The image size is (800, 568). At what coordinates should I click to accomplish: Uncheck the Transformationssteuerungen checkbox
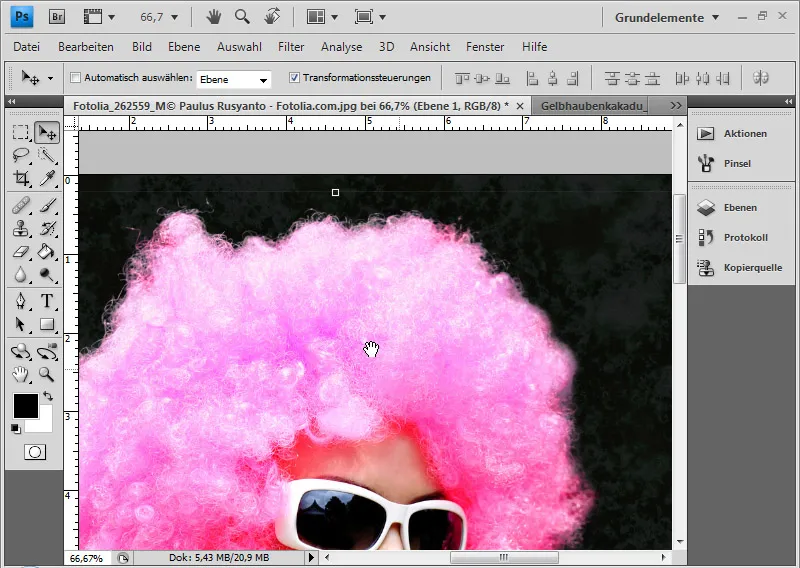294,77
